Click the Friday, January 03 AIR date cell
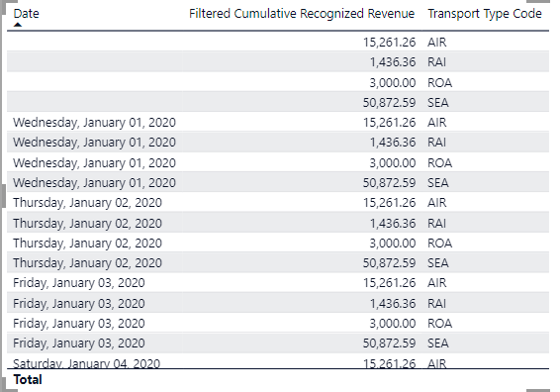This screenshot has height=392, width=560. pos(79,283)
